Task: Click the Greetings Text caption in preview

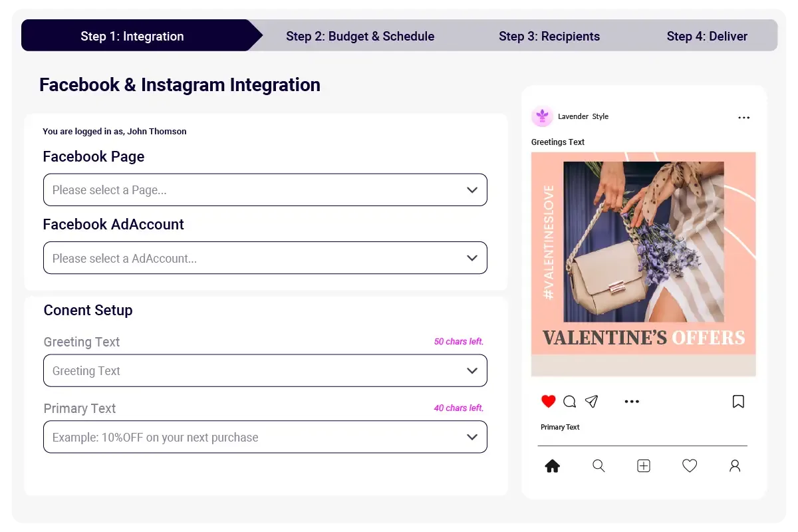Action: [x=558, y=142]
